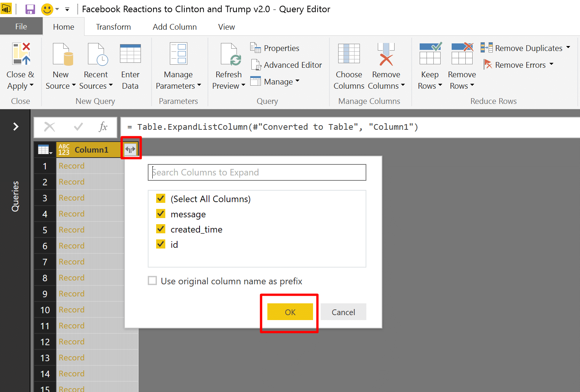
Task: Click the Record value in row 1
Action: click(x=72, y=166)
